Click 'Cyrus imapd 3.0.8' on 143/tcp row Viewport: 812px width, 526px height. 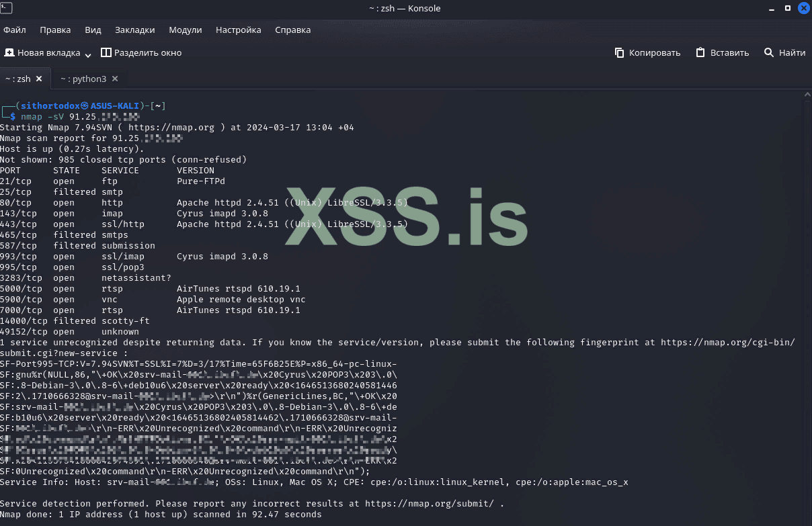[222, 214]
